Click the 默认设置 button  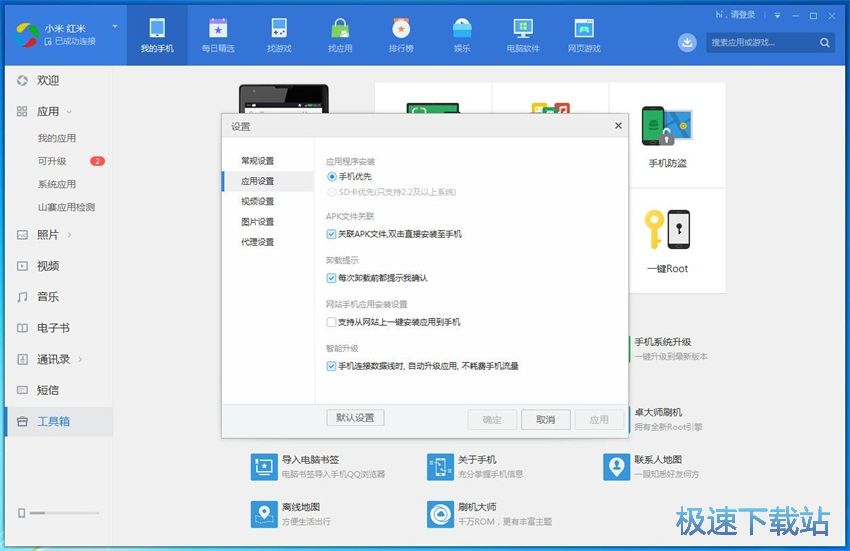[356, 418]
